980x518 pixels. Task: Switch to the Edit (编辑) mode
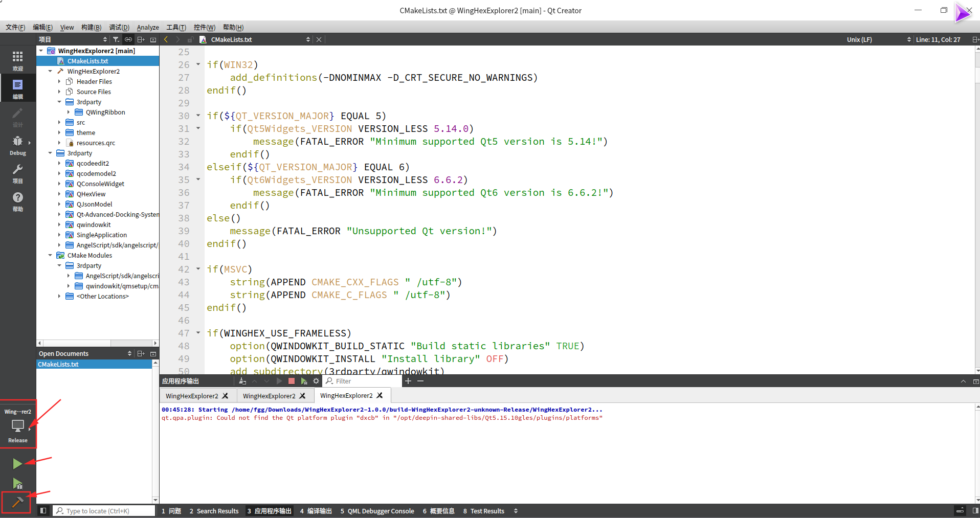pyautogui.click(x=17, y=88)
